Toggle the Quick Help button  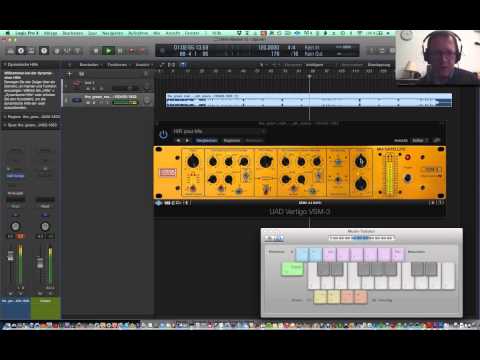[44, 51]
